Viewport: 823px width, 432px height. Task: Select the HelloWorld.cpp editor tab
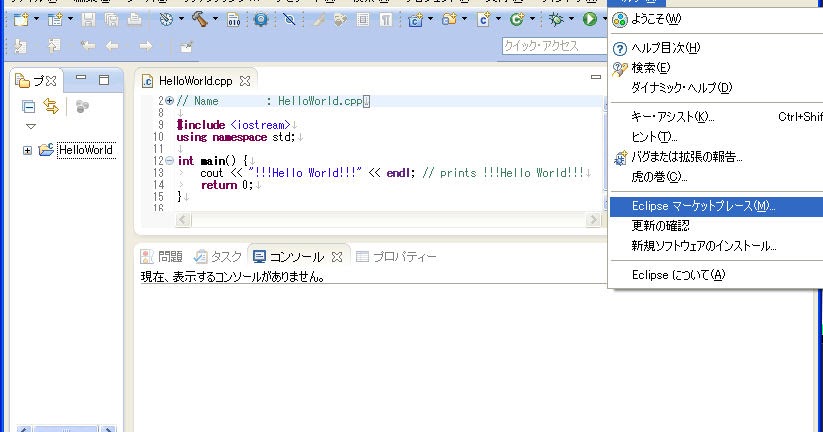click(x=195, y=81)
